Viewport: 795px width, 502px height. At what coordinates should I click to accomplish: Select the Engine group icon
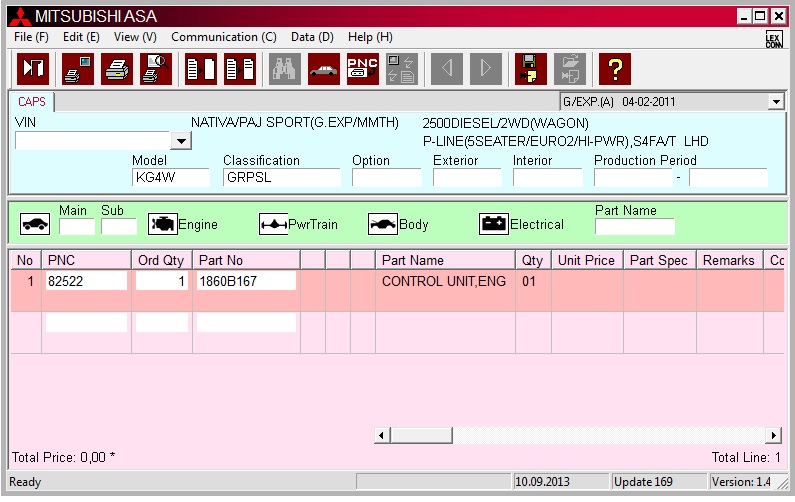[x=163, y=224]
